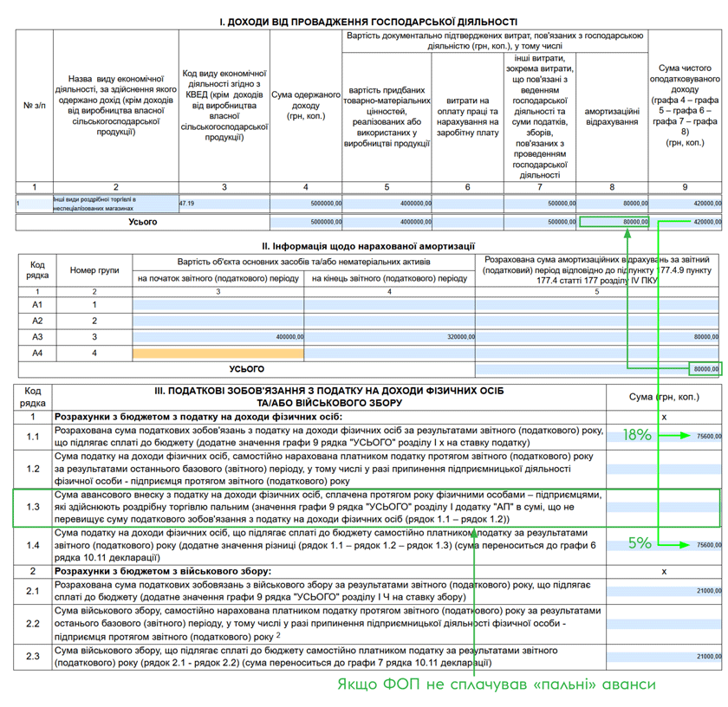Viewport: 728px width, 707px height.
Task: Click the 420000,00 net income cell in row 1
Action: pyautogui.click(x=685, y=204)
